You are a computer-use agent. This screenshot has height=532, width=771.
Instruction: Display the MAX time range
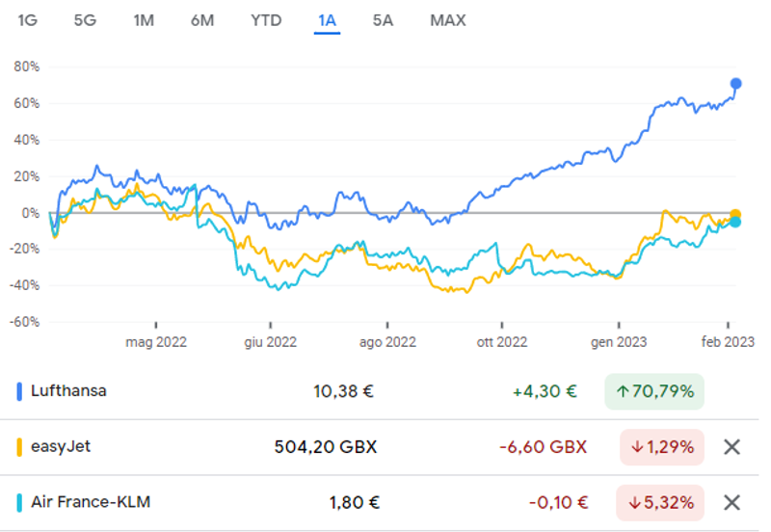[x=447, y=20]
